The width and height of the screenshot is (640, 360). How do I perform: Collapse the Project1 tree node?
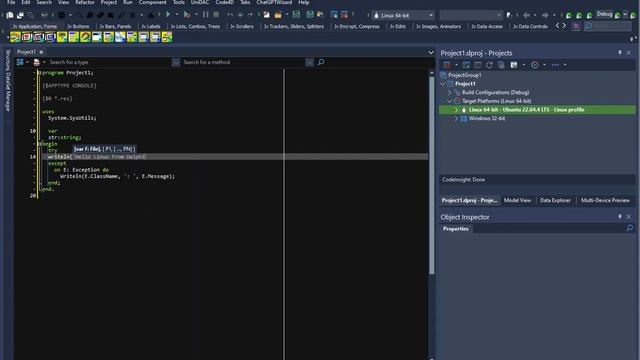pos(443,84)
